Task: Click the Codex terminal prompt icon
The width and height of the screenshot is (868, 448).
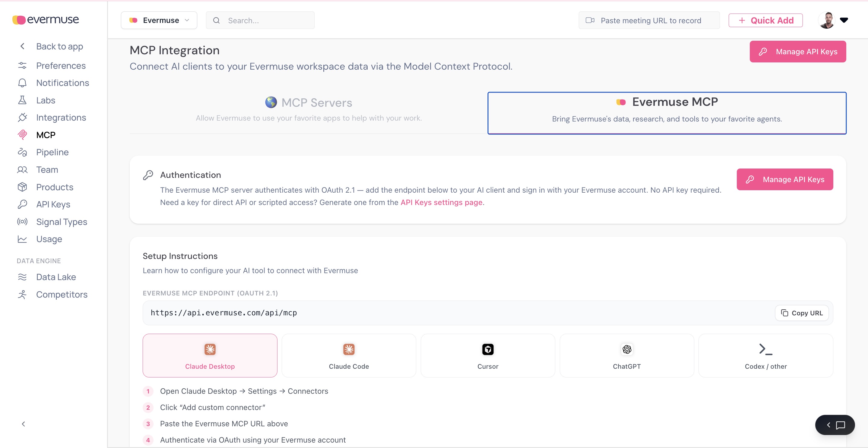Action: (765, 349)
